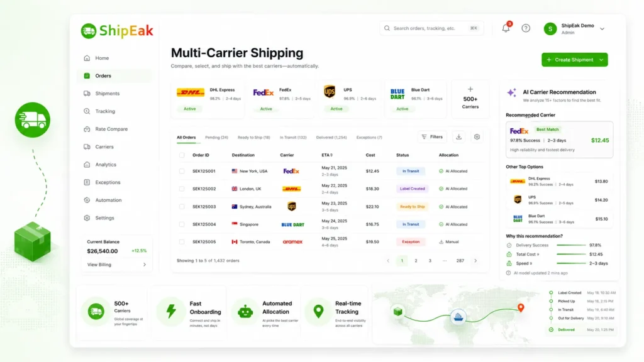Open Automation in the sidebar
This screenshot has height=362, width=644.
pos(114,200)
